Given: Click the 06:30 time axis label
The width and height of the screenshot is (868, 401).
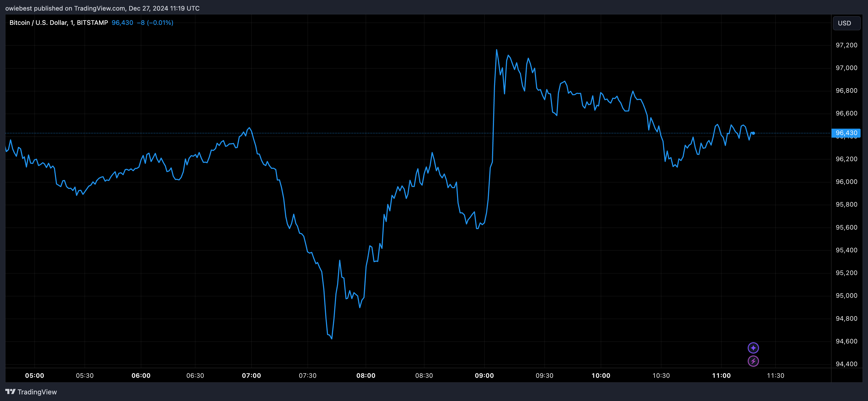Looking at the screenshot, I should 195,375.
